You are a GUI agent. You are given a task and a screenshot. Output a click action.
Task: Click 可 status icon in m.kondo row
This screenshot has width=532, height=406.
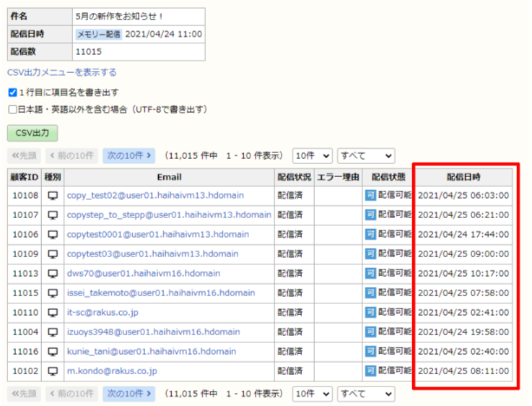pos(370,371)
